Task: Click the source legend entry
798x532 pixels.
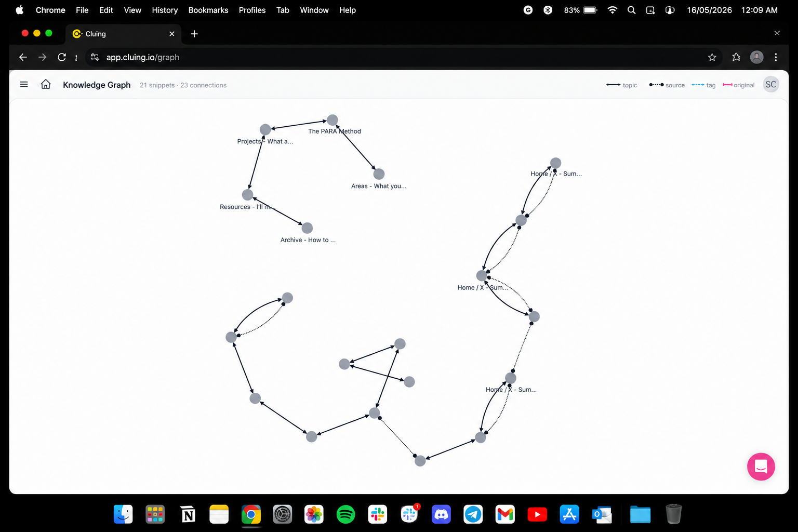Action: click(667, 85)
